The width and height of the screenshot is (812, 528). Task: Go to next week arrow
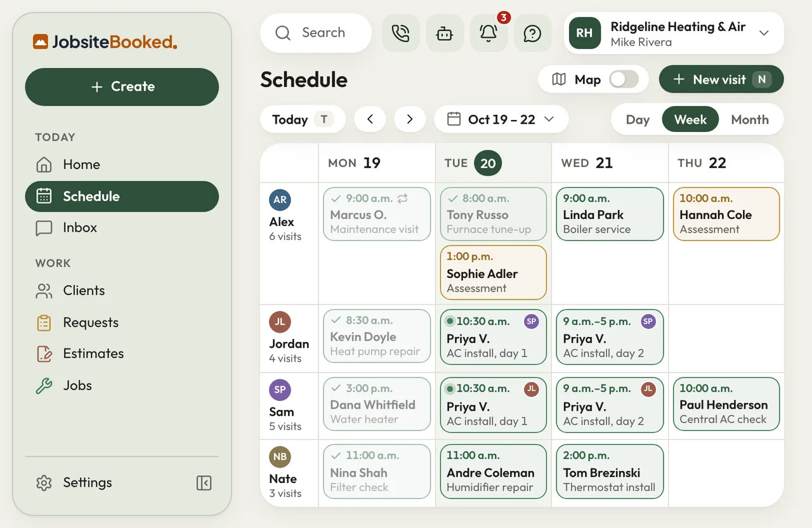[x=410, y=119]
